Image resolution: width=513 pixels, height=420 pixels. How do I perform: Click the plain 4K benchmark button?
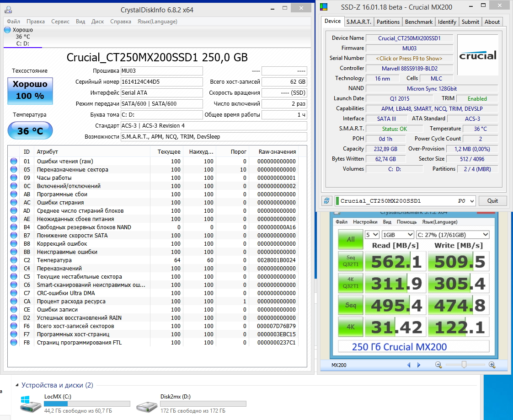click(350, 326)
